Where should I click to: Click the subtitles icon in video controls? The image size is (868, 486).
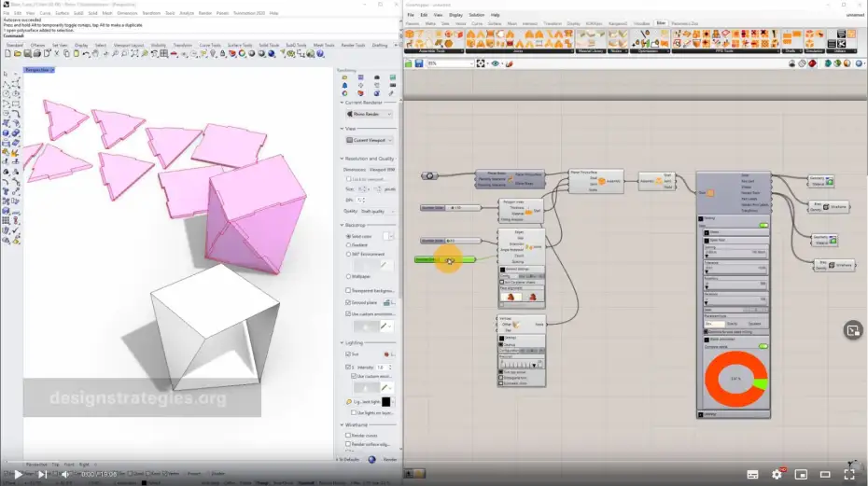pyautogui.click(x=752, y=475)
